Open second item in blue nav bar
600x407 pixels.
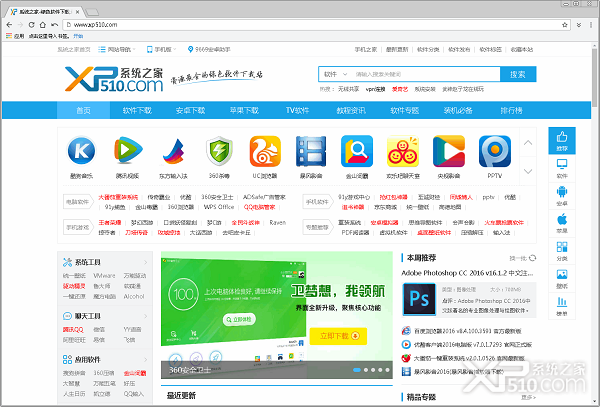coord(137,111)
